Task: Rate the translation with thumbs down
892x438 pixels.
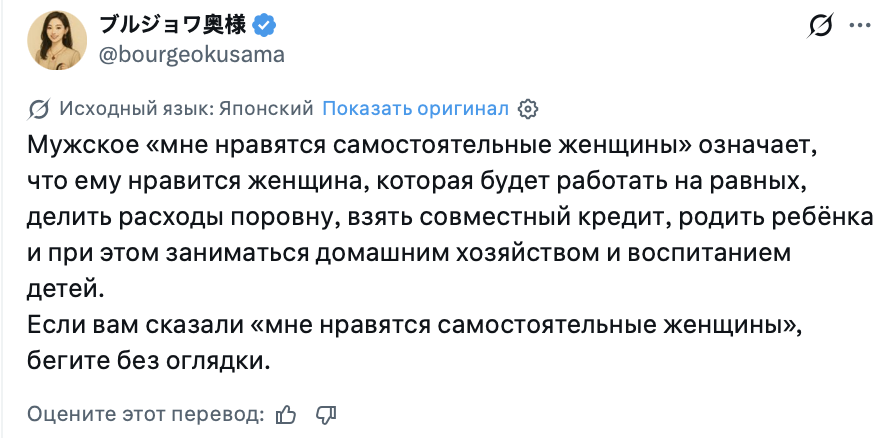Action: [326, 413]
